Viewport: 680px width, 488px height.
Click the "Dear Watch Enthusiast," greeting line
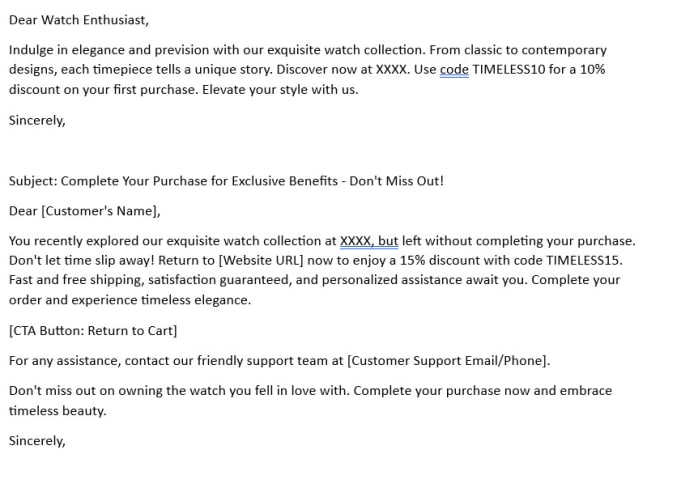point(79,20)
